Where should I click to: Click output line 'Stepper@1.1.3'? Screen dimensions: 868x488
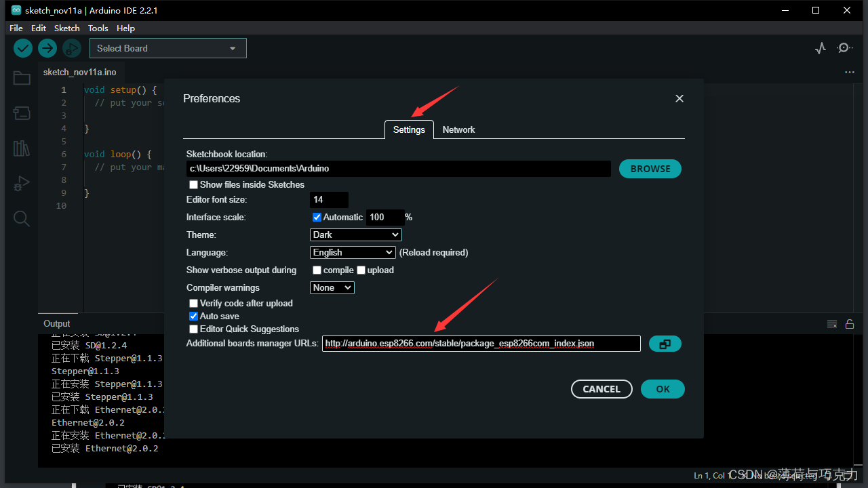click(x=85, y=371)
